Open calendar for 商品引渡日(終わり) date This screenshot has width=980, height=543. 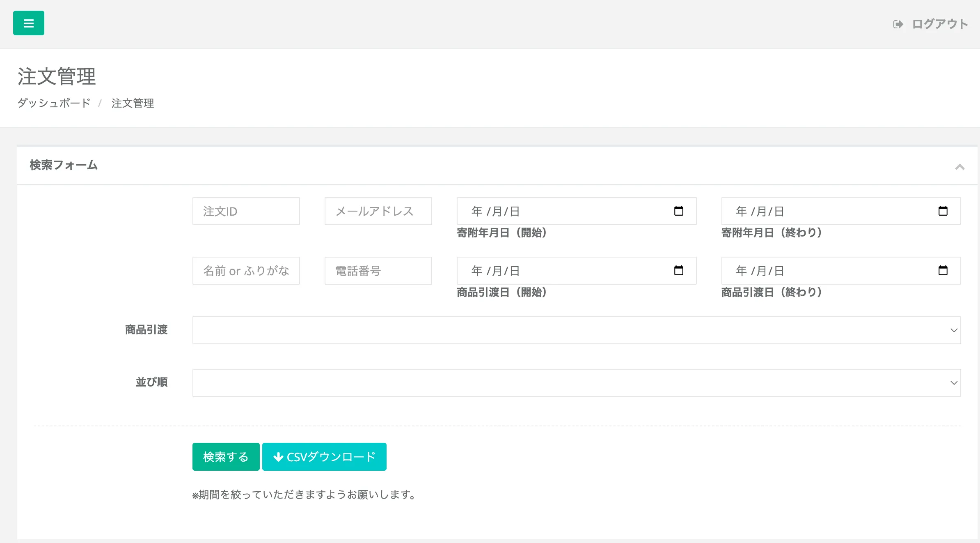point(943,271)
